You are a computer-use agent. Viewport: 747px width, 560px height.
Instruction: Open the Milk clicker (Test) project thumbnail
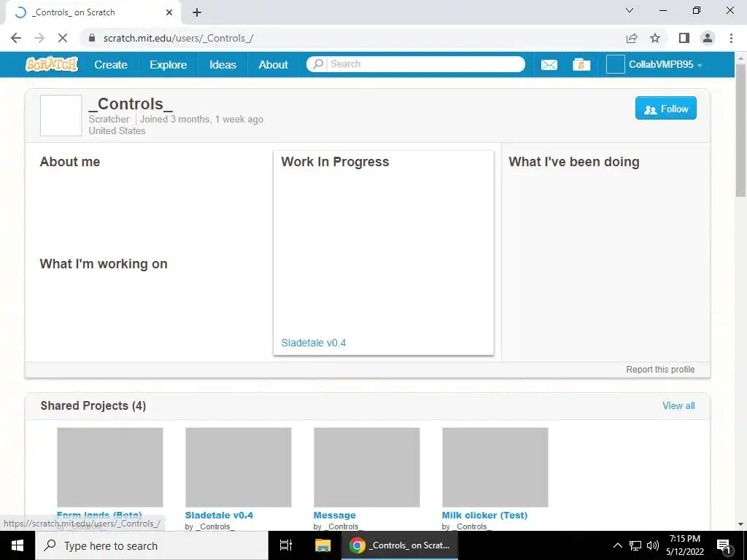point(495,467)
